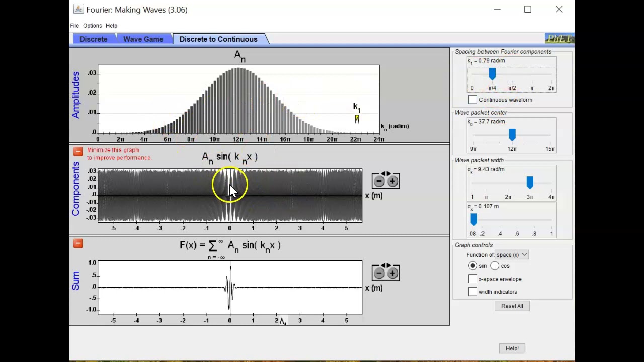Click the wave packet center k0 slider thumb
644x362 pixels.
pyautogui.click(x=512, y=135)
